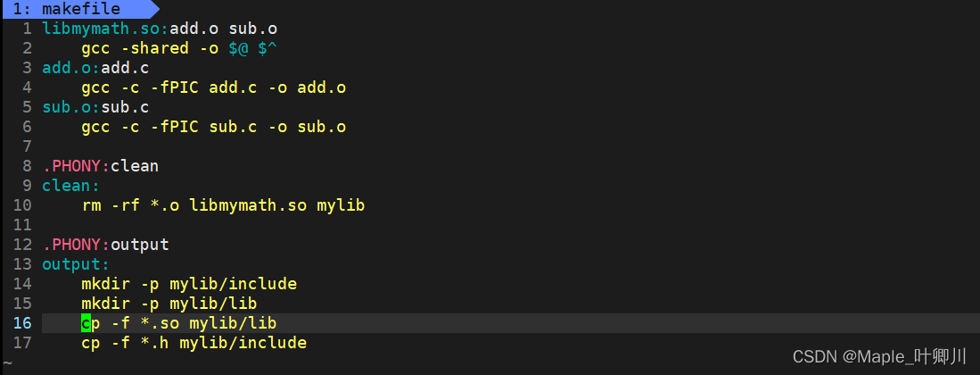Viewport: 980px width, 375px height.
Task: Click the output: target label
Action: pos(75,264)
